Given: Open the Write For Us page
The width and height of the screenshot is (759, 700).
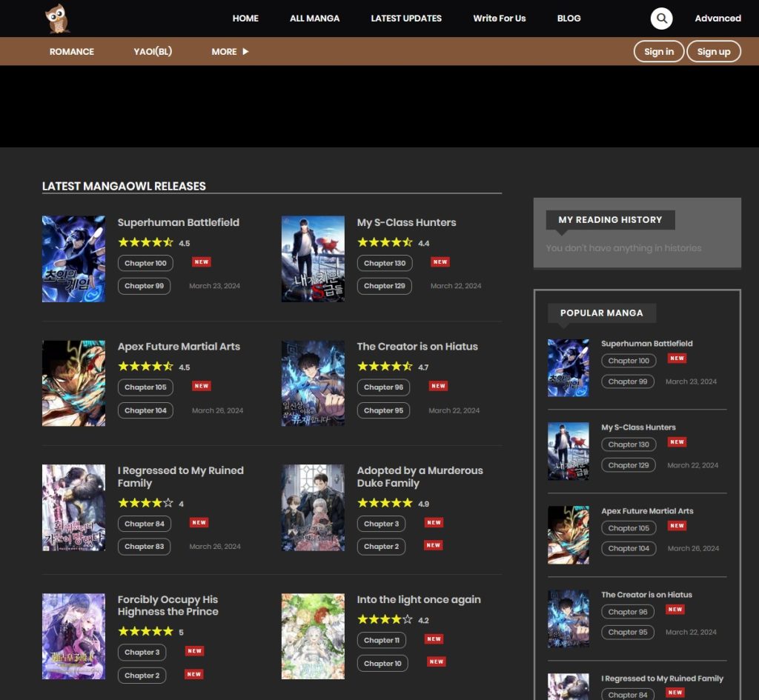Looking at the screenshot, I should point(499,19).
